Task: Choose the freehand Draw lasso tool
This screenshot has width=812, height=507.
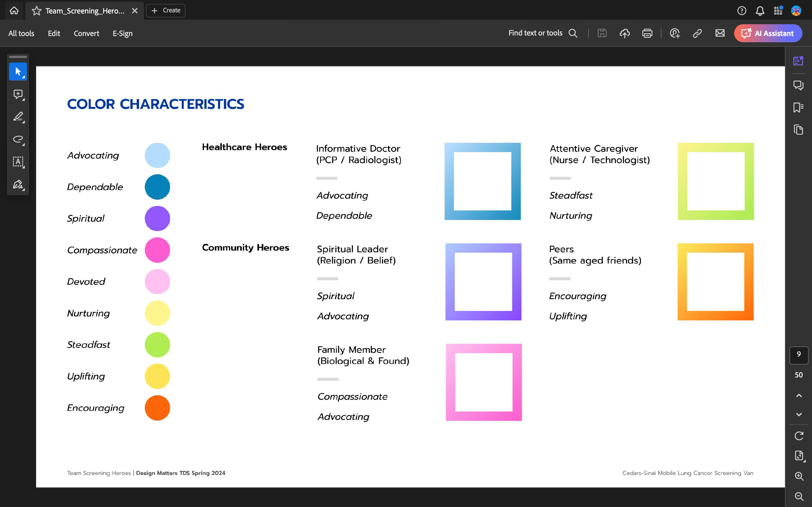Action: (18, 139)
